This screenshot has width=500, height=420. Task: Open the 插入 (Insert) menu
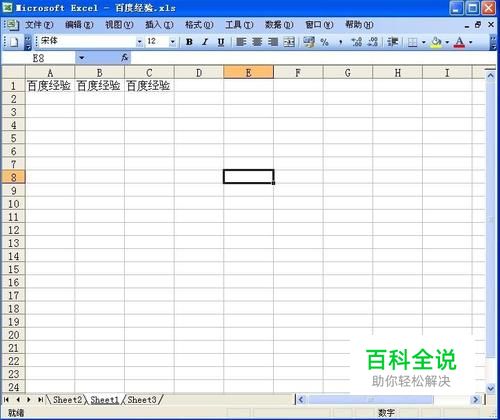pos(159,25)
